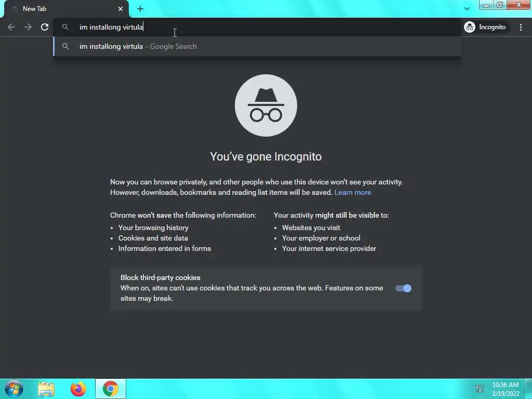Launch Firefox from the taskbar
Image resolution: width=532 pixels, height=399 pixels.
78,389
